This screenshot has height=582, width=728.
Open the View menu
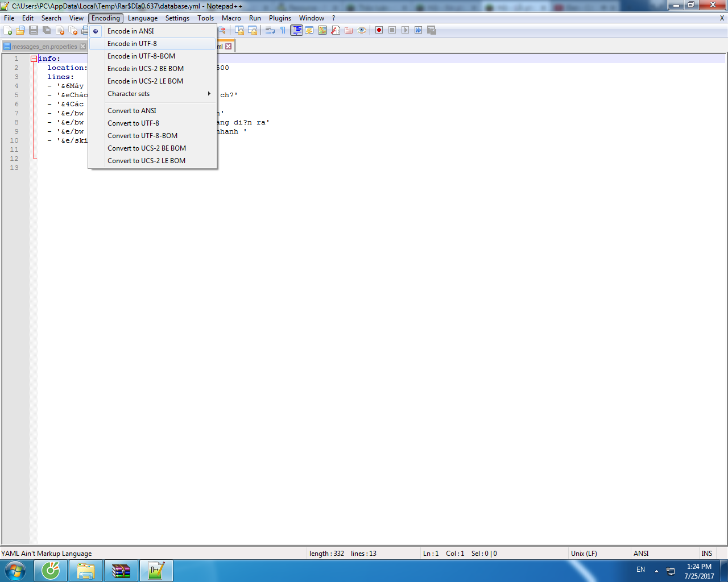point(76,18)
